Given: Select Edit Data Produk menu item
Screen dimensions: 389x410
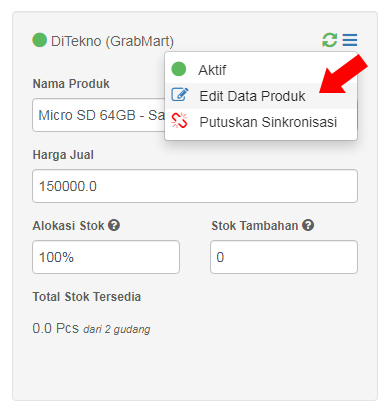Looking at the screenshot, I should click(x=261, y=96).
